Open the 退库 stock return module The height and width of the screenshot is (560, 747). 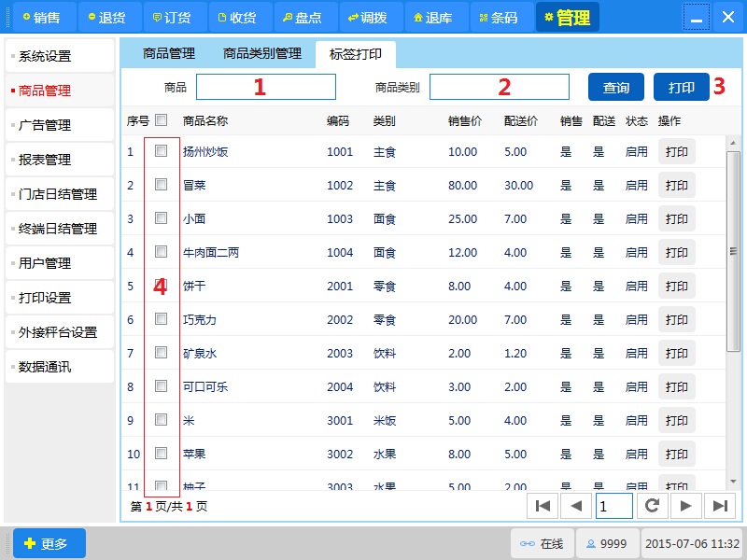click(436, 17)
